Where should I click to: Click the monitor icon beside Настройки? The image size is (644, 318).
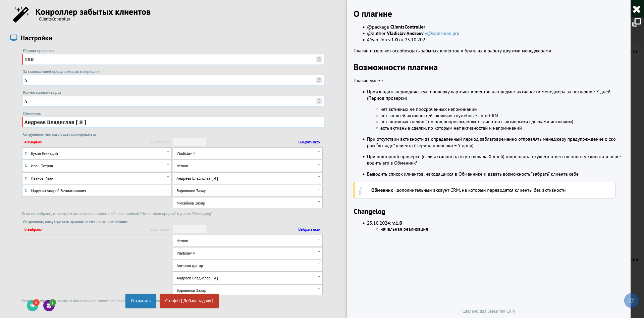14,38
